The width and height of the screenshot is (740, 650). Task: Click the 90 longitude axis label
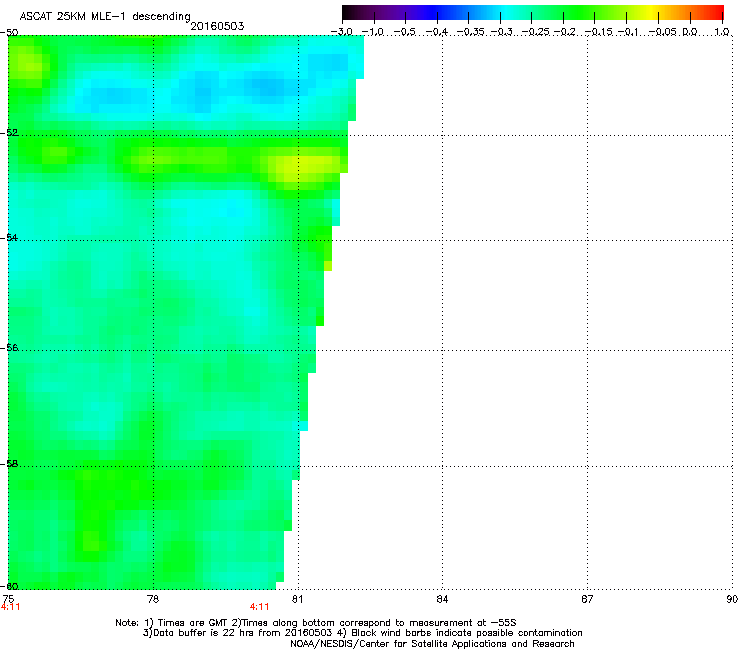732,599
